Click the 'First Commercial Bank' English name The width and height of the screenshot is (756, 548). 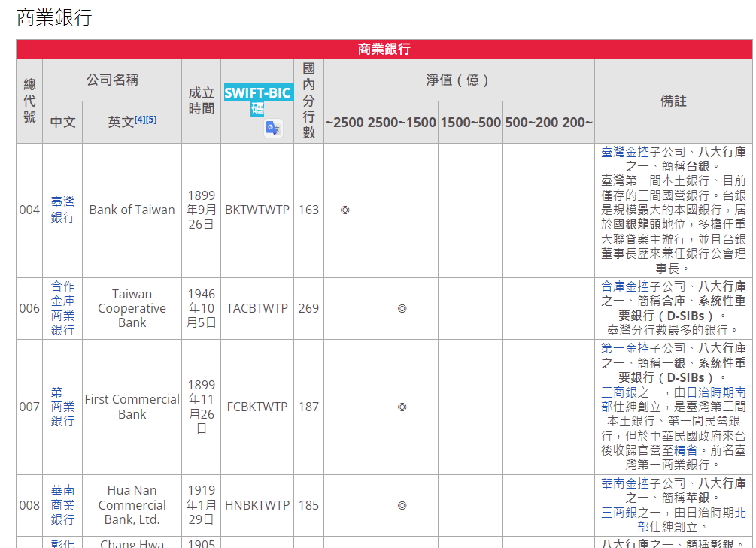[132, 407]
